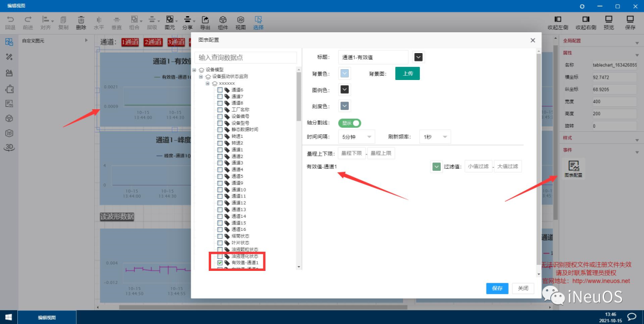Image resolution: width=644 pixels, height=324 pixels.
Task: Open the 刷新频率 1秒 dropdown
Action: coord(435,137)
